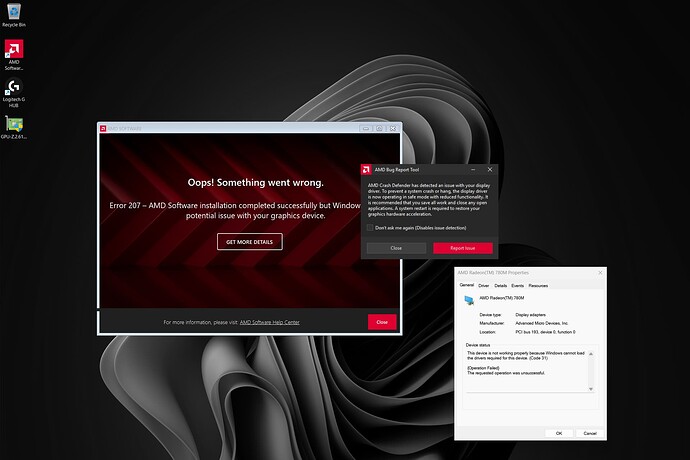Minimize the AMD Software installer window
Screen dimensions: 690x460
(x=366, y=129)
